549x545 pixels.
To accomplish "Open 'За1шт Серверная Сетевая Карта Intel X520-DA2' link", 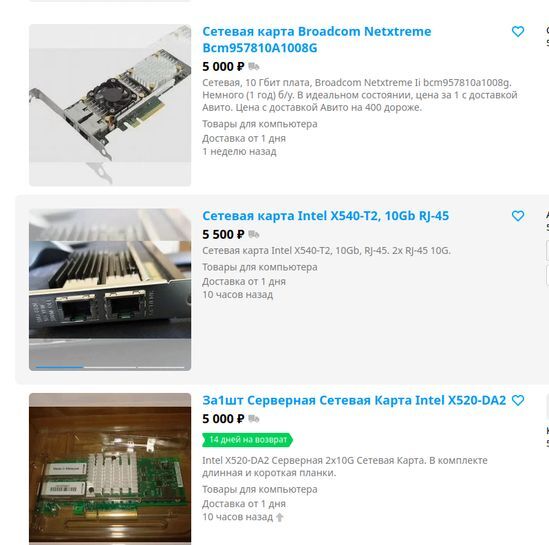I will (x=354, y=400).
